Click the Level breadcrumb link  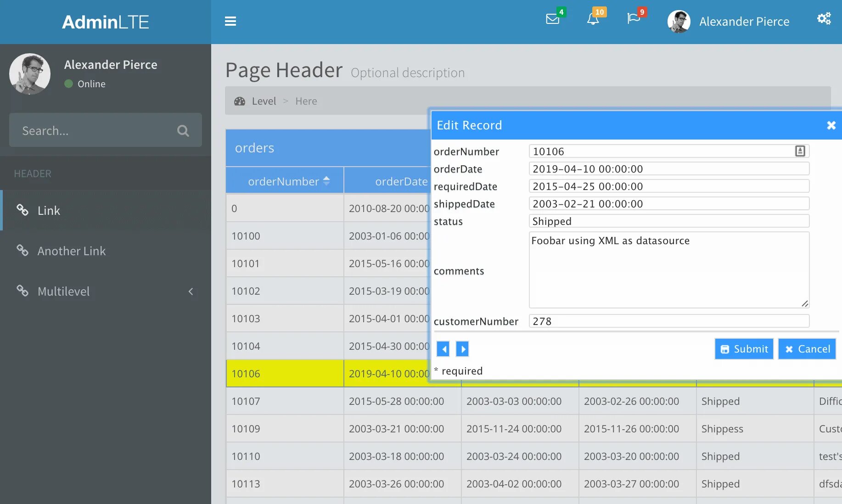point(264,101)
